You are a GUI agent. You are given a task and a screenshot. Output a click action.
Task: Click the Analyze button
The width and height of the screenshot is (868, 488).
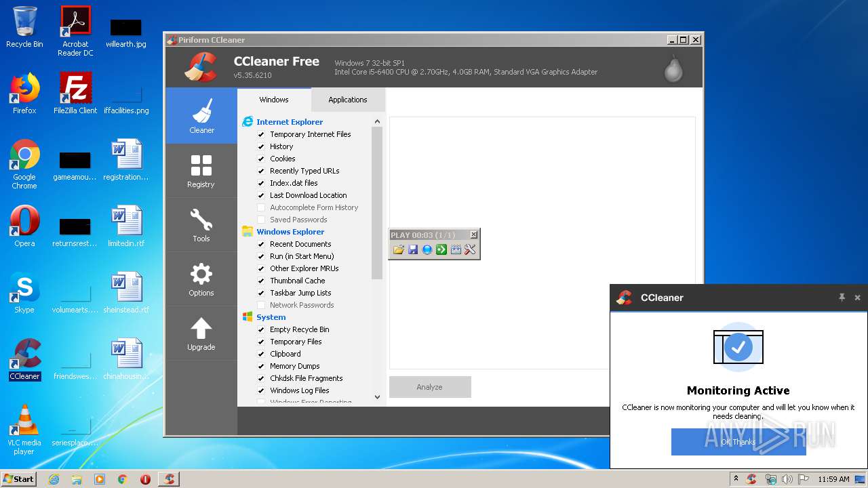point(430,387)
